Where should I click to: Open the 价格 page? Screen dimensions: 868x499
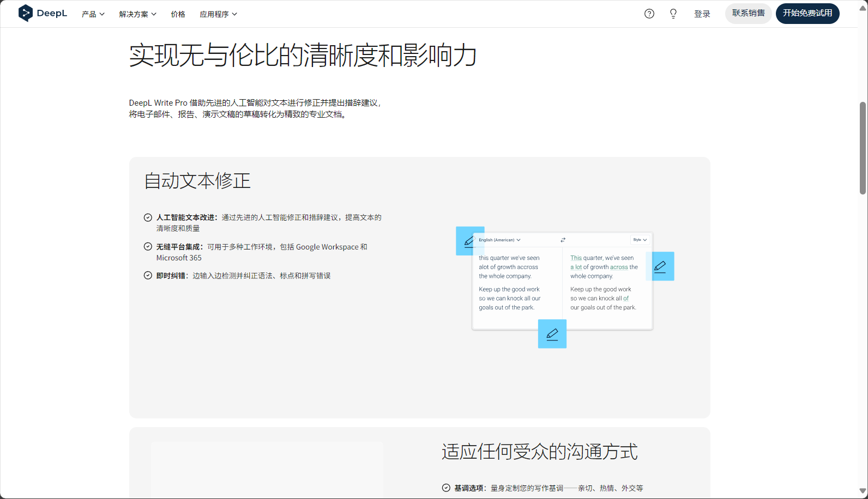pos(178,14)
